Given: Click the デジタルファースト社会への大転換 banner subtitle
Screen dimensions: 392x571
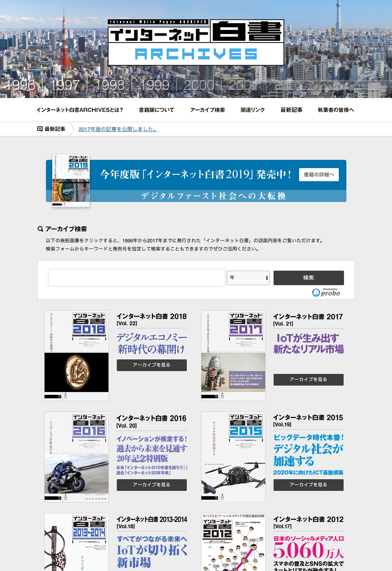Looking at the screenshot, I should pyautogui.click(x=213, y=196).
